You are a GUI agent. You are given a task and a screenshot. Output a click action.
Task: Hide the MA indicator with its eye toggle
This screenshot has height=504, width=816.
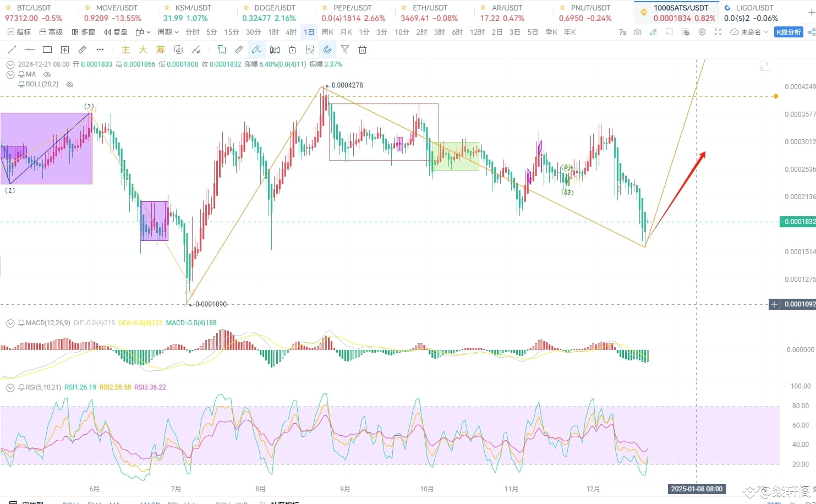click(47, 74)
